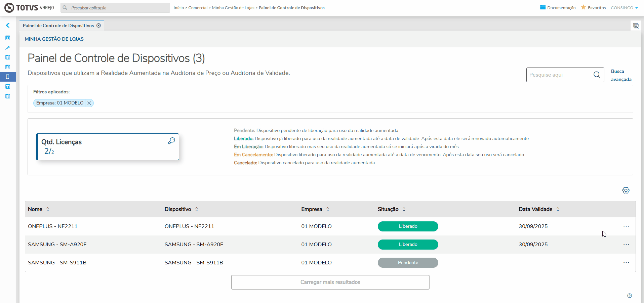The height and width of the screenshot is (303, 644).
Task: Open actions menu for SAMSUNG - SM-S911B row
Action: (x=626, y=263)
